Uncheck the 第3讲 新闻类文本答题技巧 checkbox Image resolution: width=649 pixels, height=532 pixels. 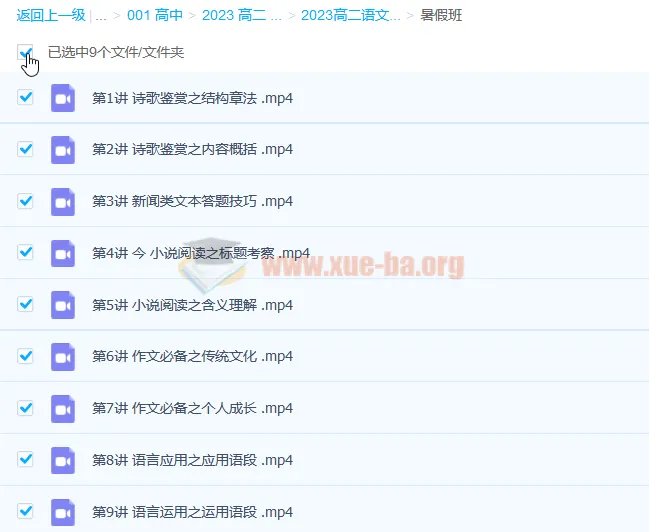tap(25, 201)
